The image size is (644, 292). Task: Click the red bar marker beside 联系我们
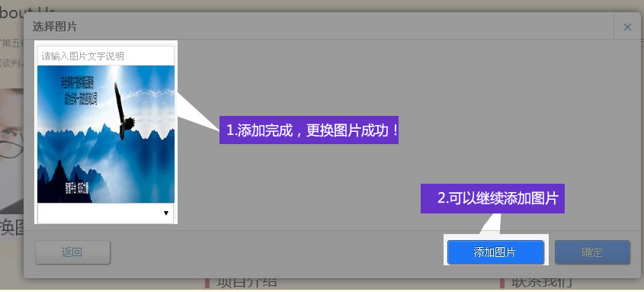(x=502, y=283)
